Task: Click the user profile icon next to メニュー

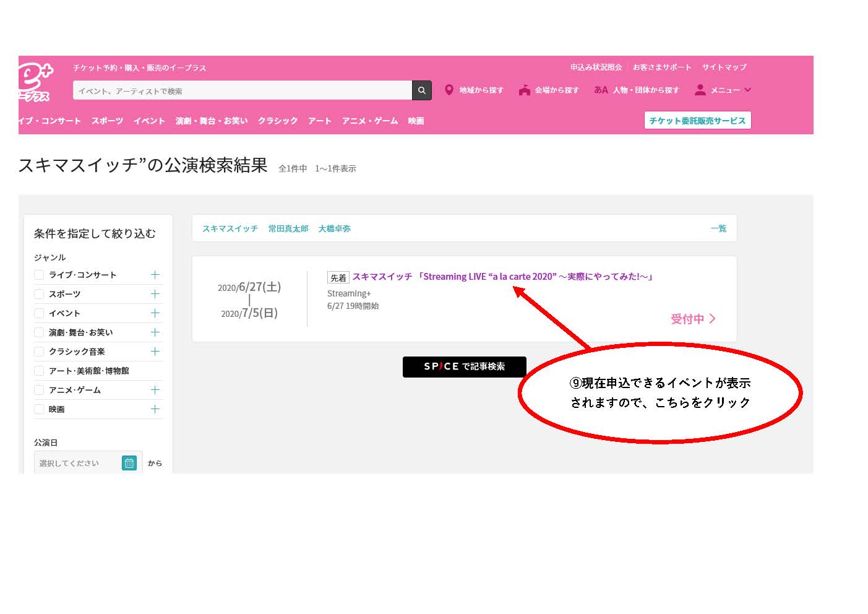Action: point(700,90)
